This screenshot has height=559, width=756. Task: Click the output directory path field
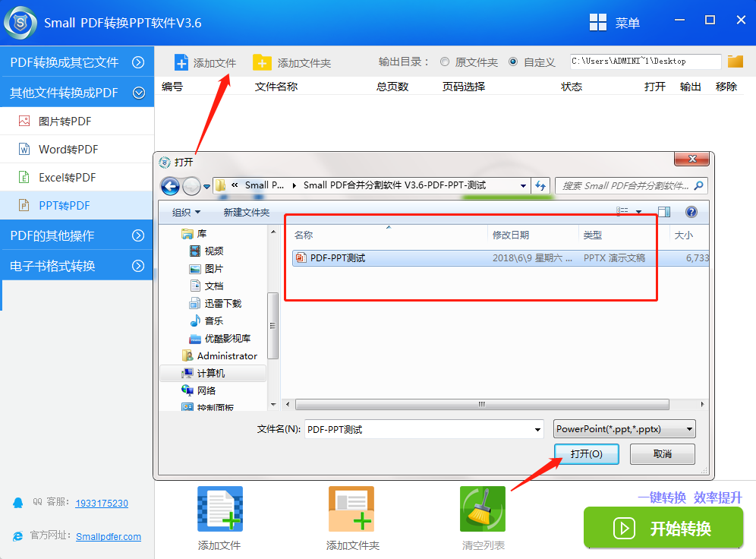[645, 62]
